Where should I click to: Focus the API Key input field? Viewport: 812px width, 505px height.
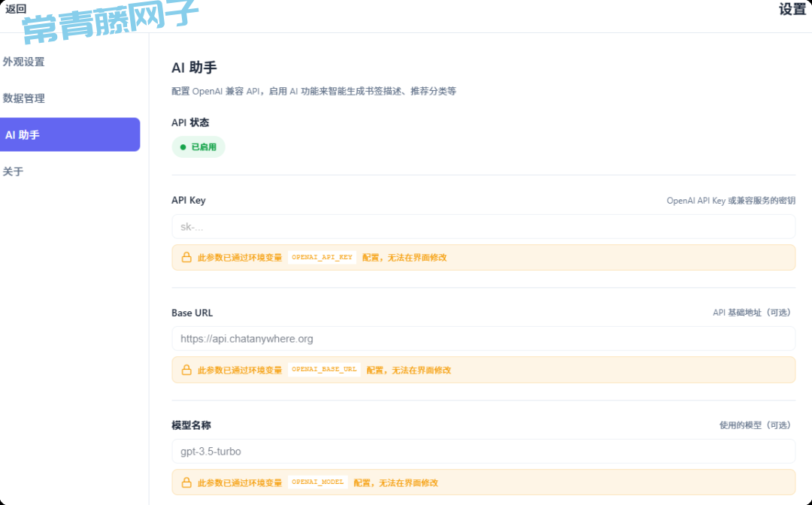tap(483, 226)
